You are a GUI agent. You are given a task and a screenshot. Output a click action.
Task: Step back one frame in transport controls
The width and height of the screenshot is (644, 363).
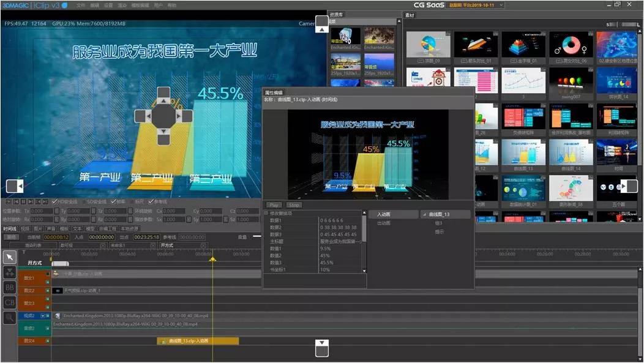point(38,201)
